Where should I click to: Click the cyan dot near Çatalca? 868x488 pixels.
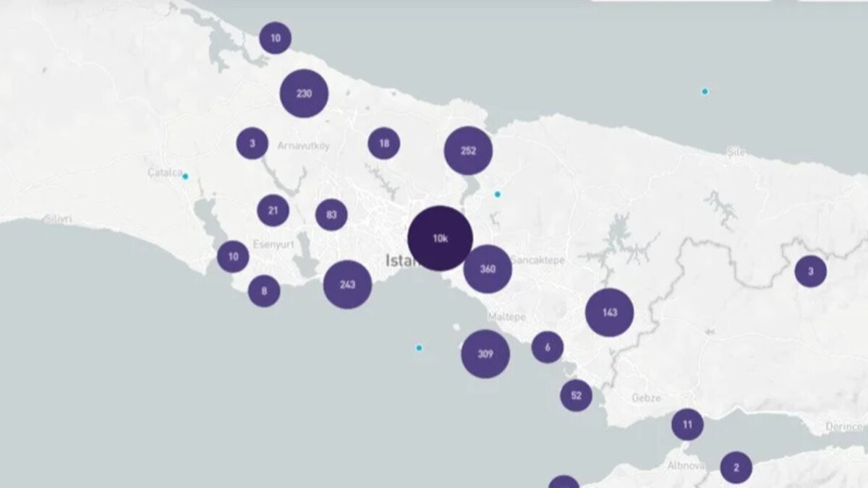click(186, 175)
